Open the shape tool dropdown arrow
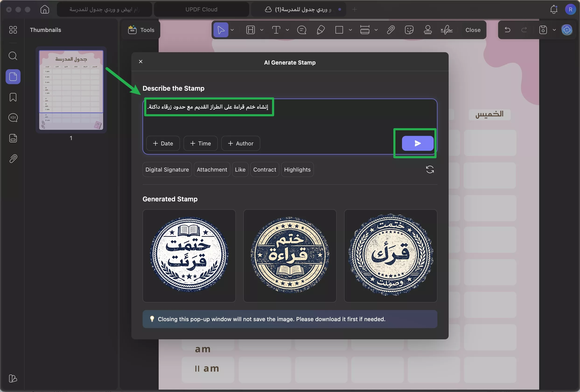The width and height of the screenshot is (580, 392). tap(351, 30)
